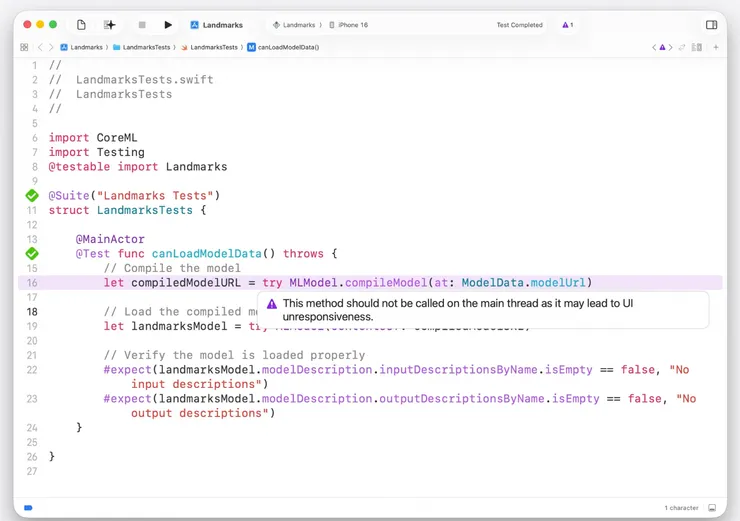Add a new editor with plus icon
740x521 pixels.
tap(716, 47)
